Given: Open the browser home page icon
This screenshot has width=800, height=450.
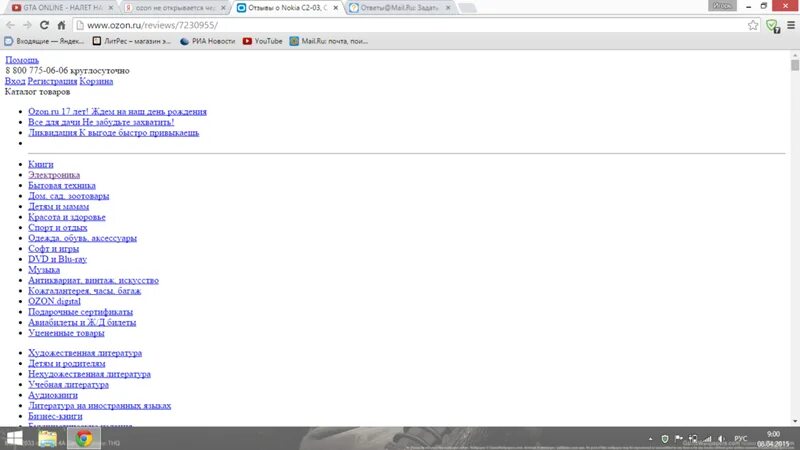Looking at the screenshot, I should (x=61, y=25).
